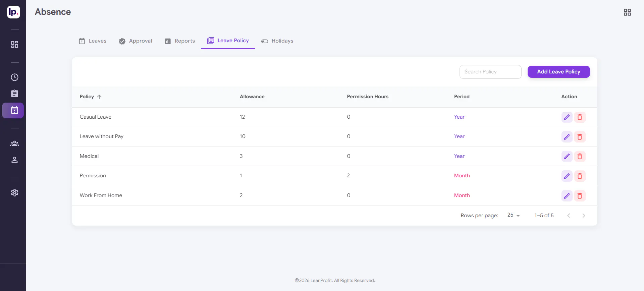Click the Permission row name
This screenshot has width=644, height=291.
(93, 176)
